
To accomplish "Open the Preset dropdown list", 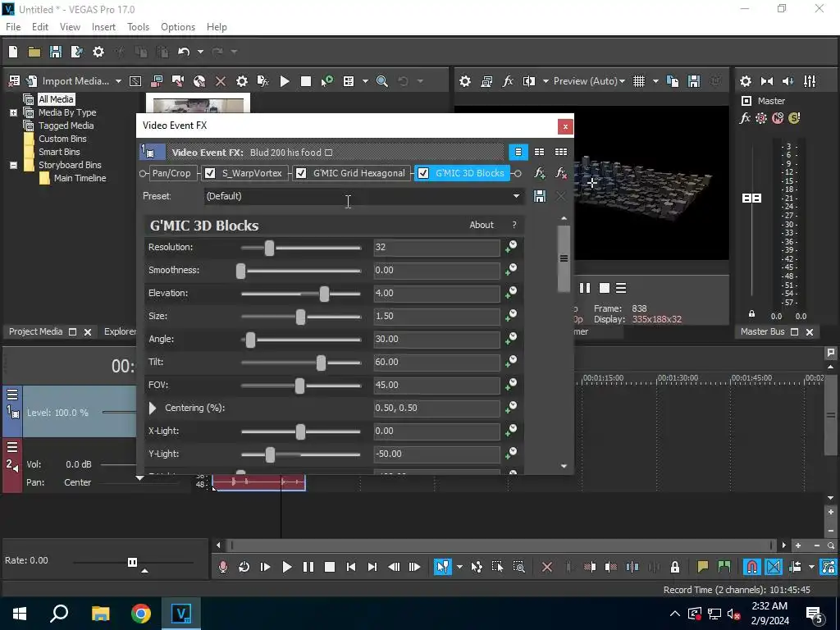I will (516, 196).
